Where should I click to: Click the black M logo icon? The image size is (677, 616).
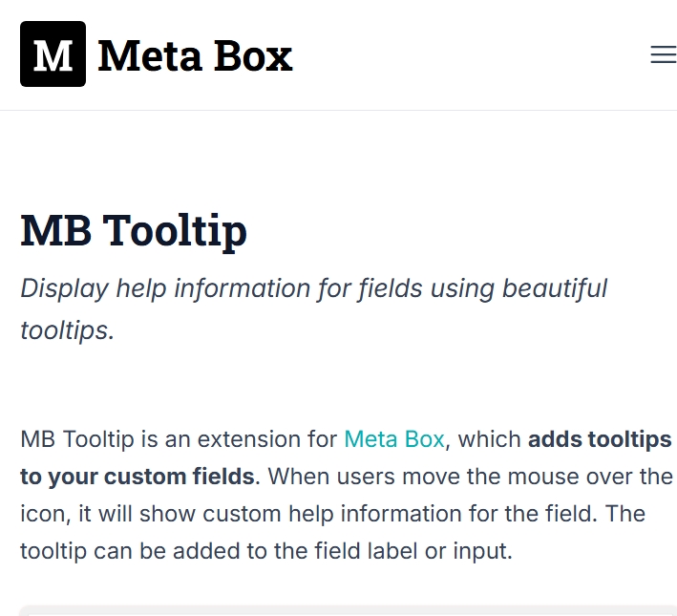tap(53, 54)
